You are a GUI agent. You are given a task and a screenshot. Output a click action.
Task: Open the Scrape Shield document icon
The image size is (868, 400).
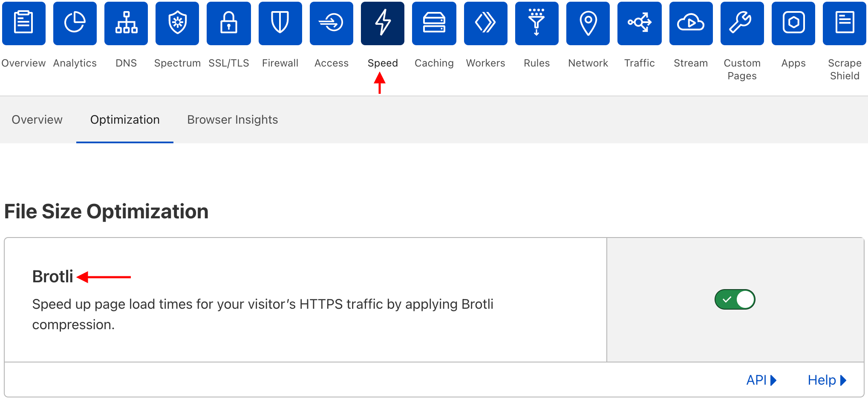coord(845,23)
